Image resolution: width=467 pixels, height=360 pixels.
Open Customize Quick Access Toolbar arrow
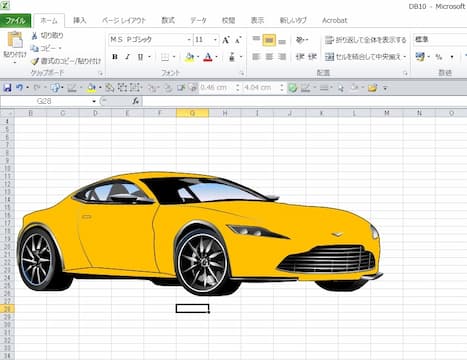385,88
